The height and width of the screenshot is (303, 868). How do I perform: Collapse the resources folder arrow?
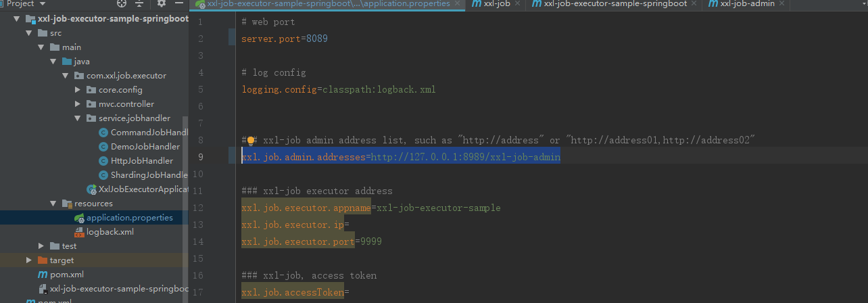tap(53, 204)
